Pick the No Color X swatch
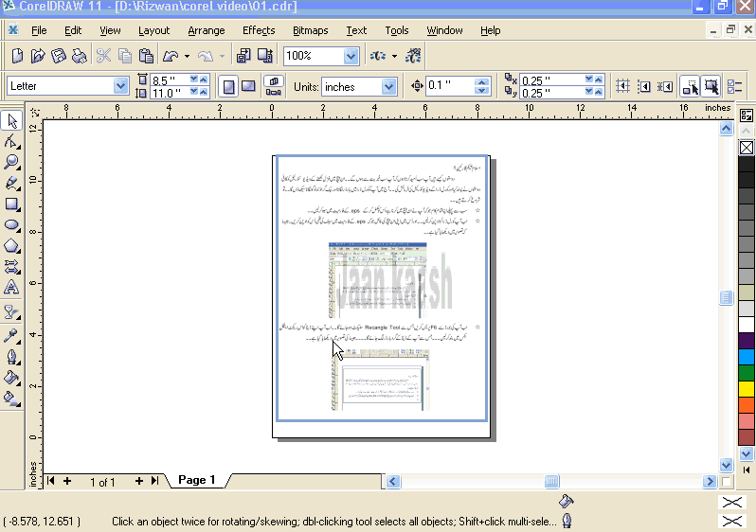The width and height of the screenshot is (756, 532). coord(747,148)
